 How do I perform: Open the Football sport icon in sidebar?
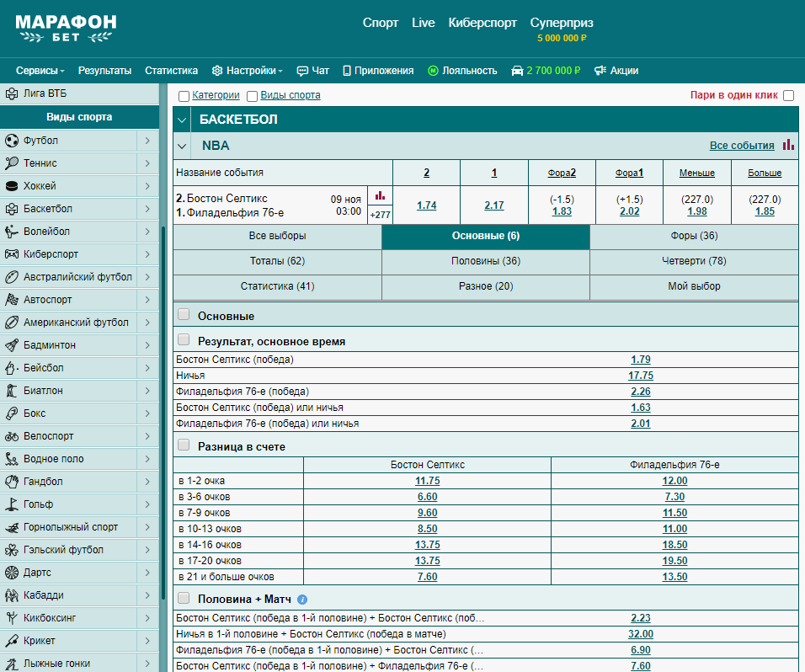pos(11,140)
